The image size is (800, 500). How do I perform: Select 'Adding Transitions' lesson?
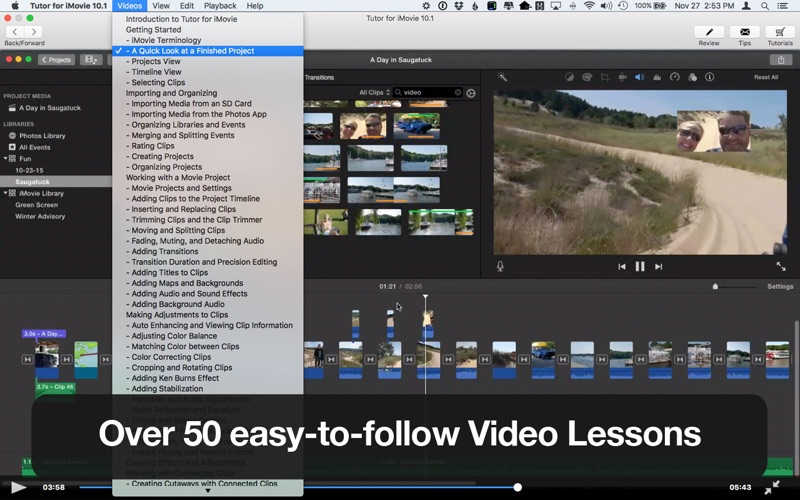(208, 251)
